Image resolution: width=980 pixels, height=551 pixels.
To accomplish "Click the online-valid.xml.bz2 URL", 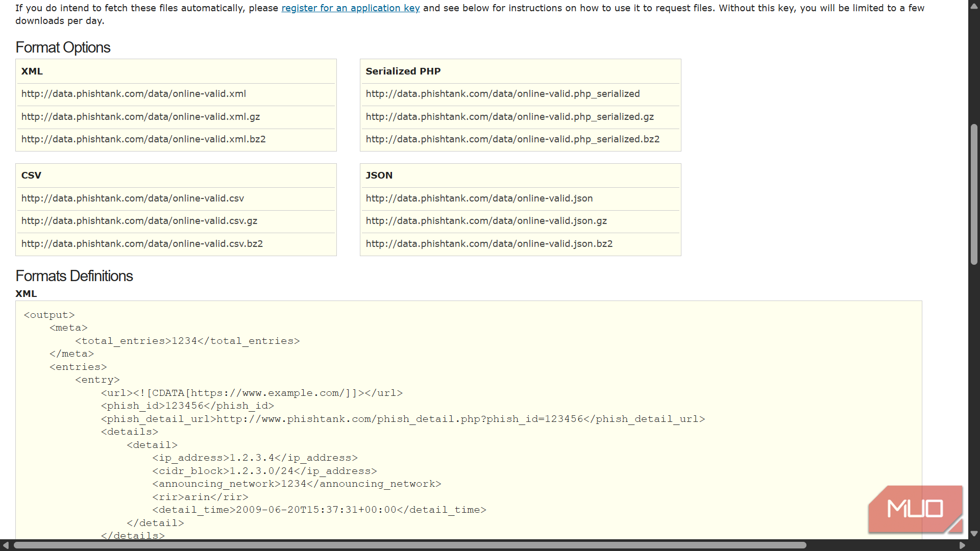I will (143, 139).
